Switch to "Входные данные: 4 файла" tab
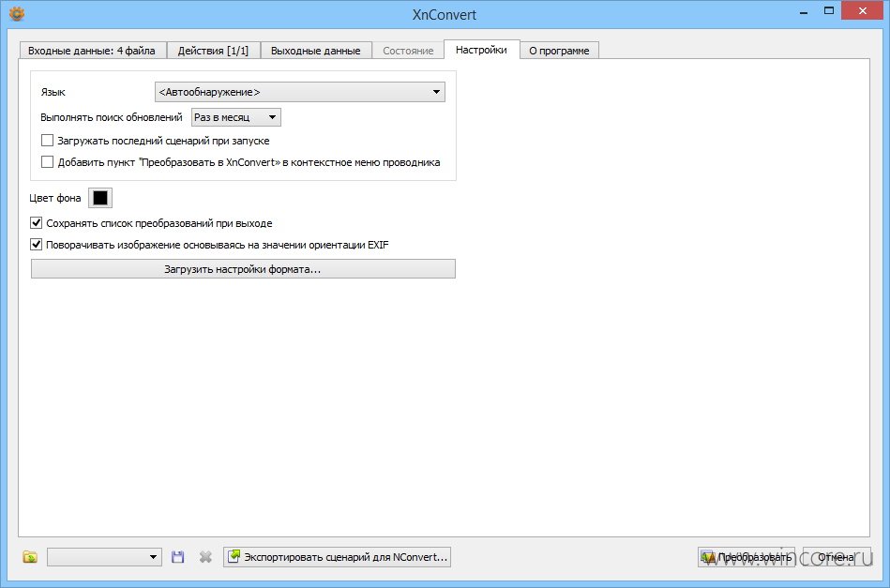890x588 pixels. (91, 51)
